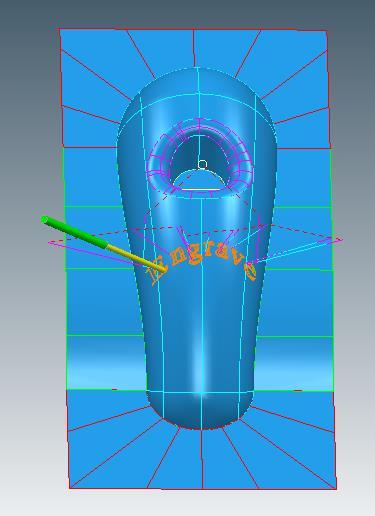Pick the first letter E of the engraving

[x=158, y=273]
